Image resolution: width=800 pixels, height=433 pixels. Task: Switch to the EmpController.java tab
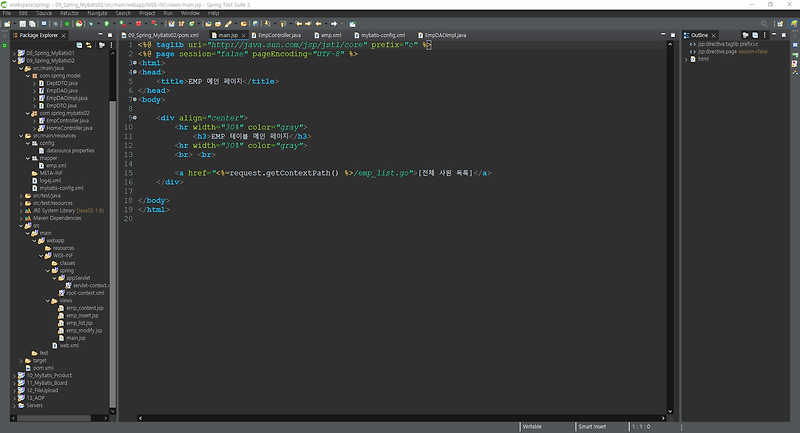(x=279, y=35)
